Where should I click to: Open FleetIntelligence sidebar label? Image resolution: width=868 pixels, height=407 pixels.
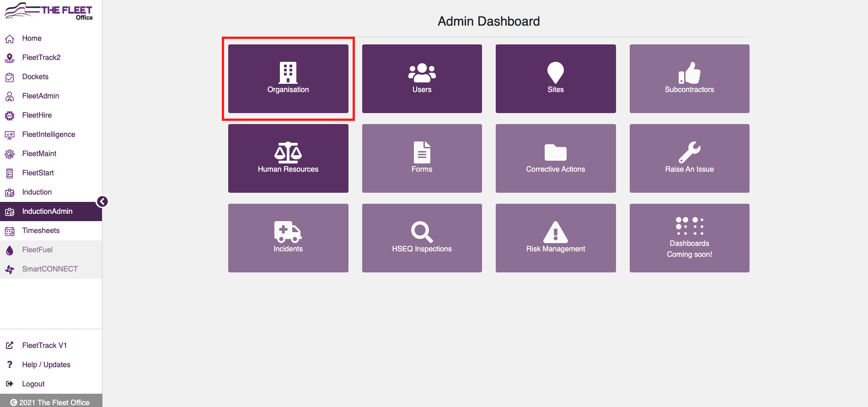[x=48, y=135]
